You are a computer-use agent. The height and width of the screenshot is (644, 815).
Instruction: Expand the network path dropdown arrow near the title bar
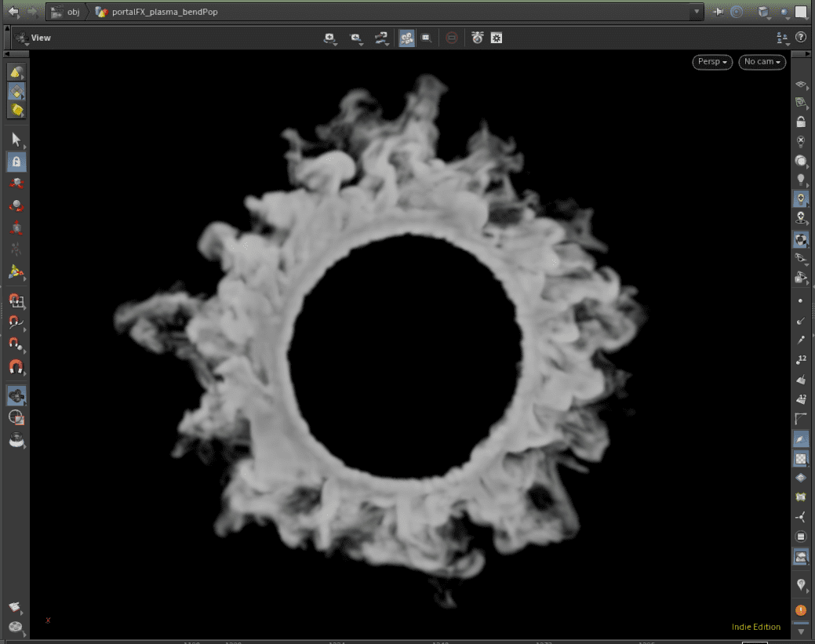point(696,12)
